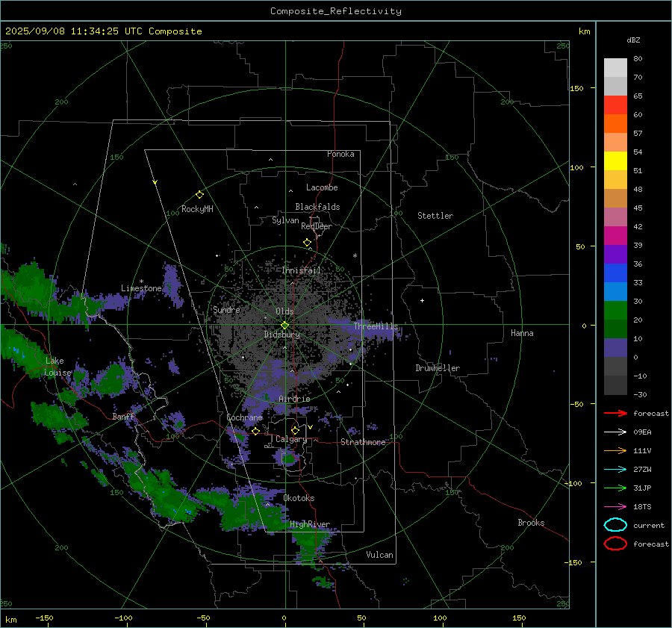Screen dimensions: 672x628
Task: Click the dBZ legend heading
Action: tap(633, 40)
